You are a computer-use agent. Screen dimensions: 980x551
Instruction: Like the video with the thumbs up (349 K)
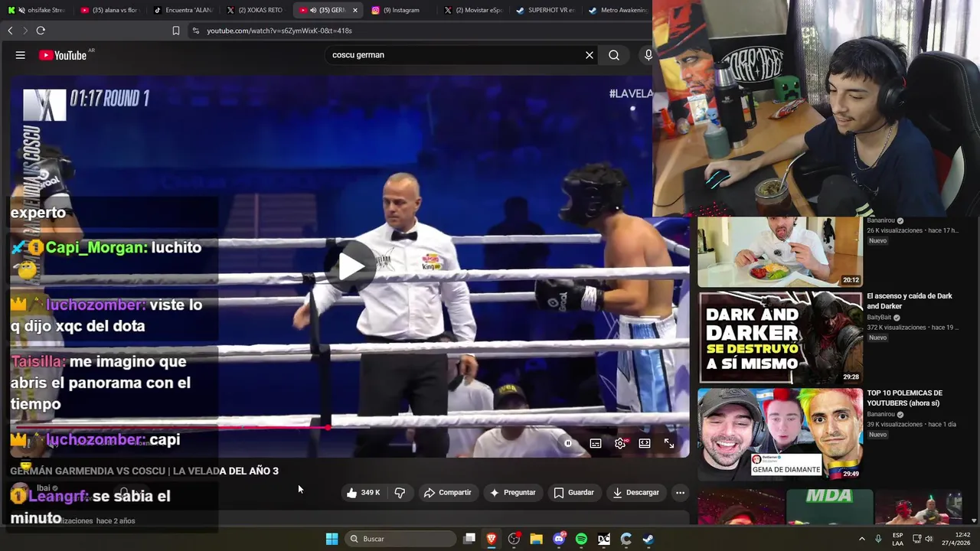click(364, 493)
